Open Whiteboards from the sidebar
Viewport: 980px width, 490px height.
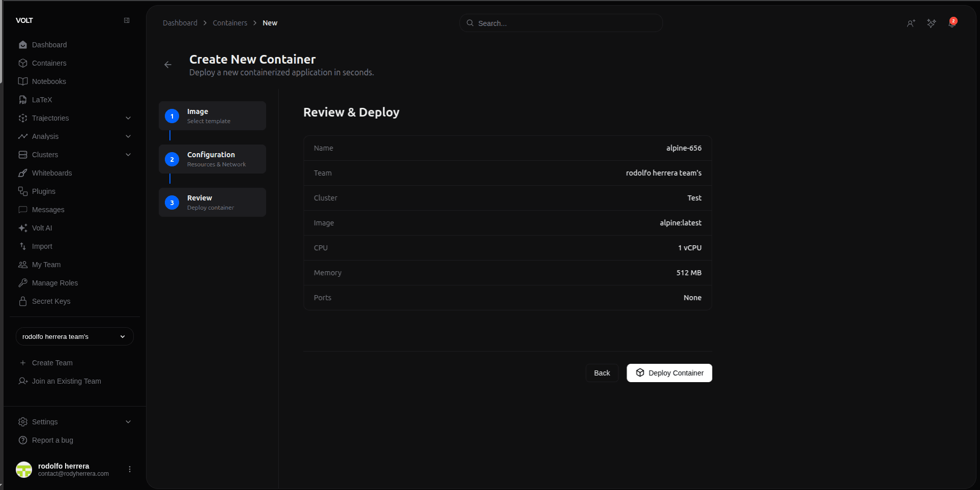[x=51, y=173]
